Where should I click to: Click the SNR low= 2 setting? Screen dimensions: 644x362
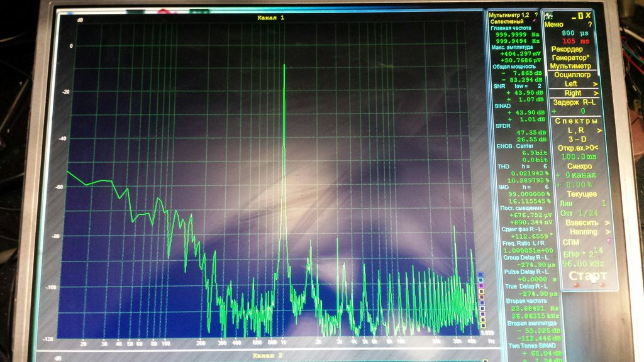[518, 86]
